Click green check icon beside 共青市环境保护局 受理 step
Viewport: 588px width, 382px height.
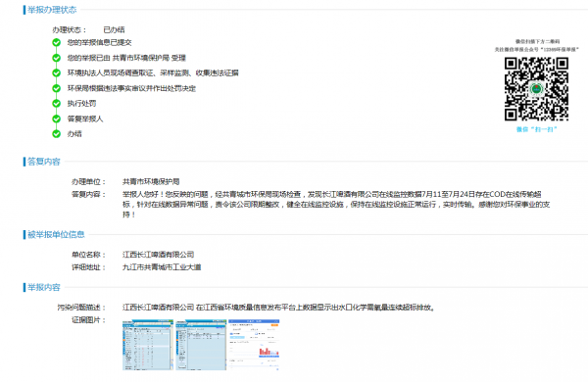pyautogui.click(x=56, y=58)
